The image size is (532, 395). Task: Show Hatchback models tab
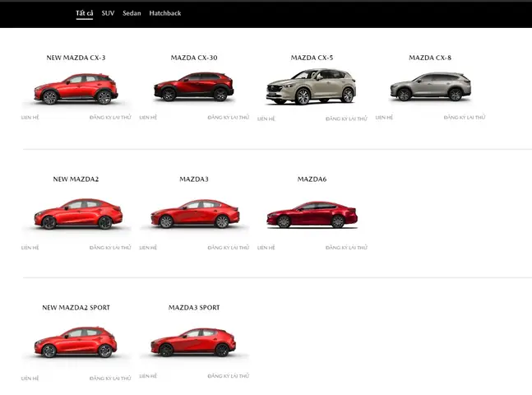coord(165,13)
